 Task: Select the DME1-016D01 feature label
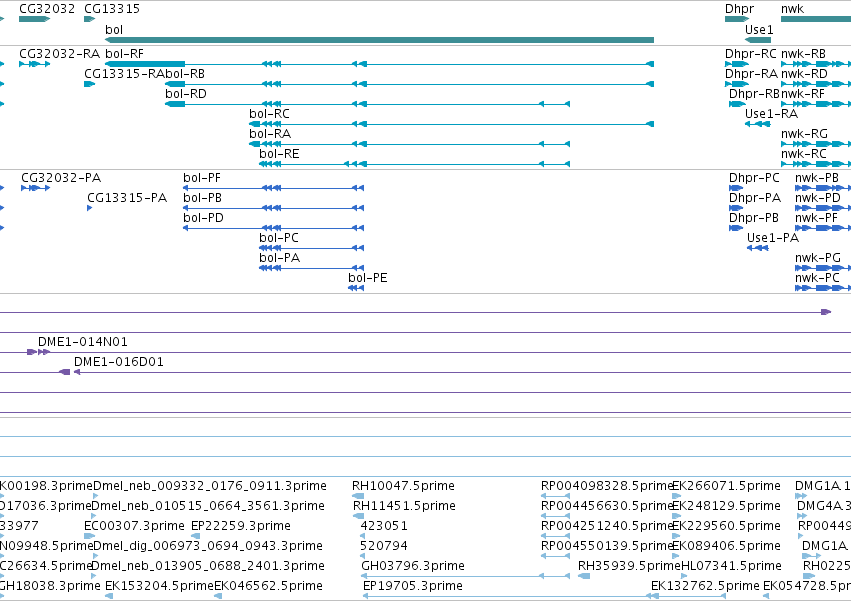coord(119,362)
